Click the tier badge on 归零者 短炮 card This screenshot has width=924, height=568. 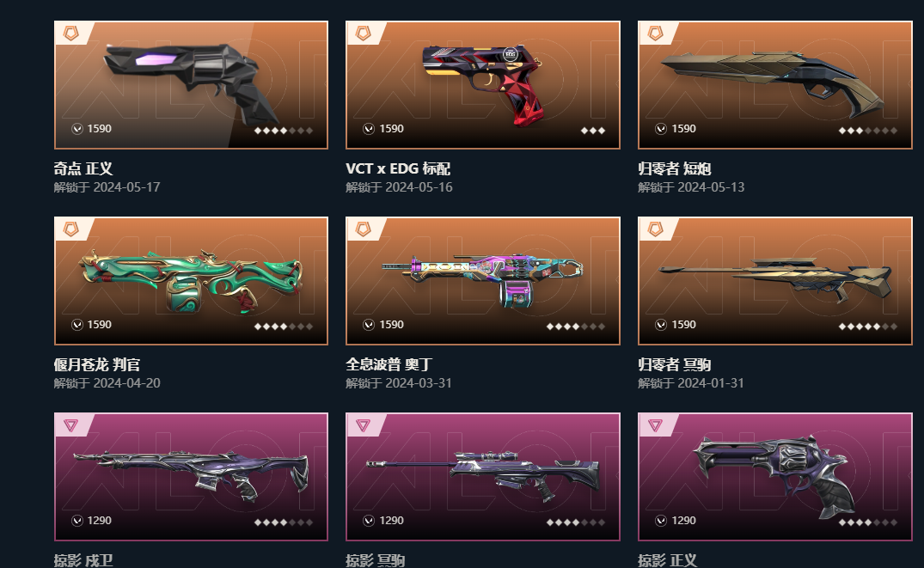pos(655,33)
